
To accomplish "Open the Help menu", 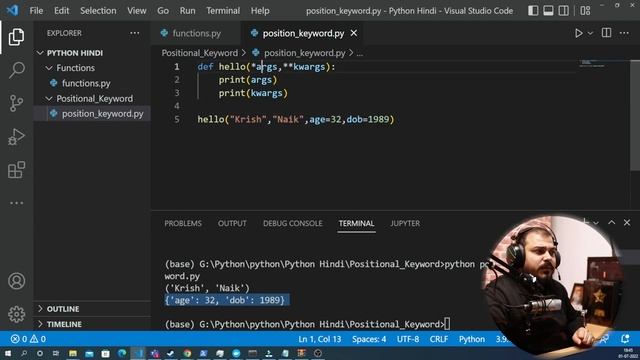I will click(260, 11).
